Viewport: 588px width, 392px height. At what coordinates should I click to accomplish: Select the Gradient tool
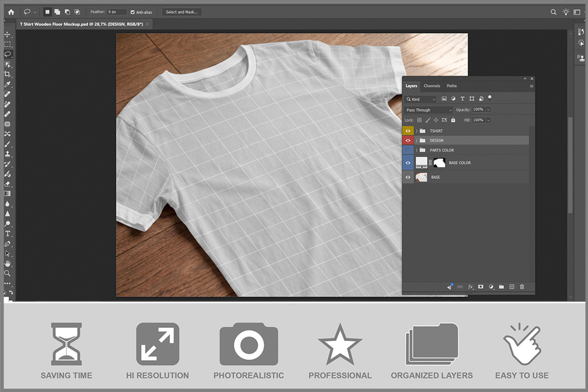pyautogui.click(x=7, y=194)
